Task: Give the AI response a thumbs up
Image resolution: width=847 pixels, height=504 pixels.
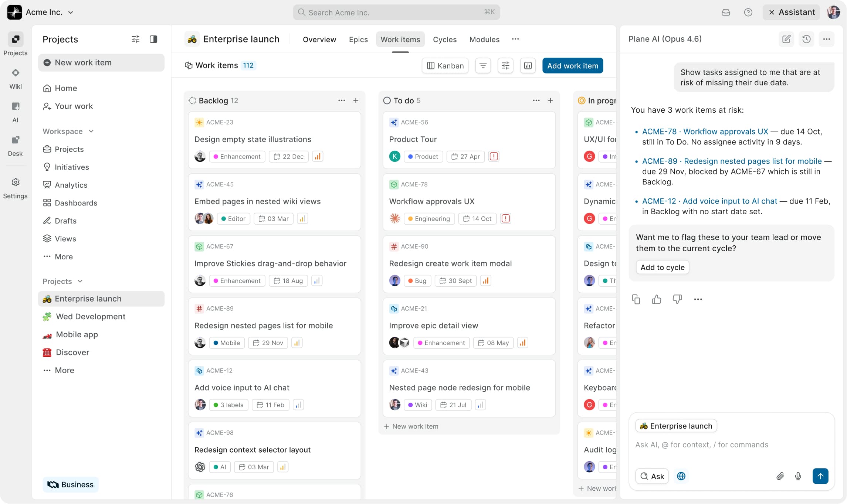Action: point(657,299)
